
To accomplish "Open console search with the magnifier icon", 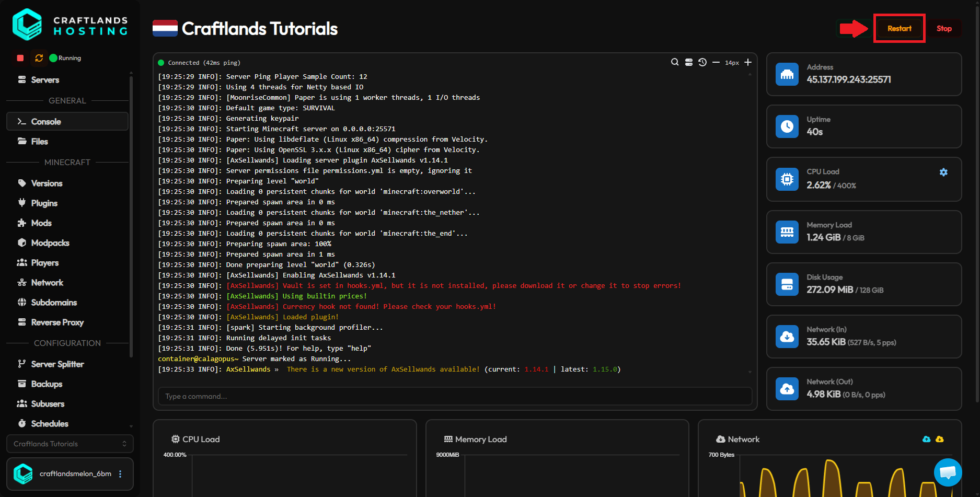I will 675,62.
